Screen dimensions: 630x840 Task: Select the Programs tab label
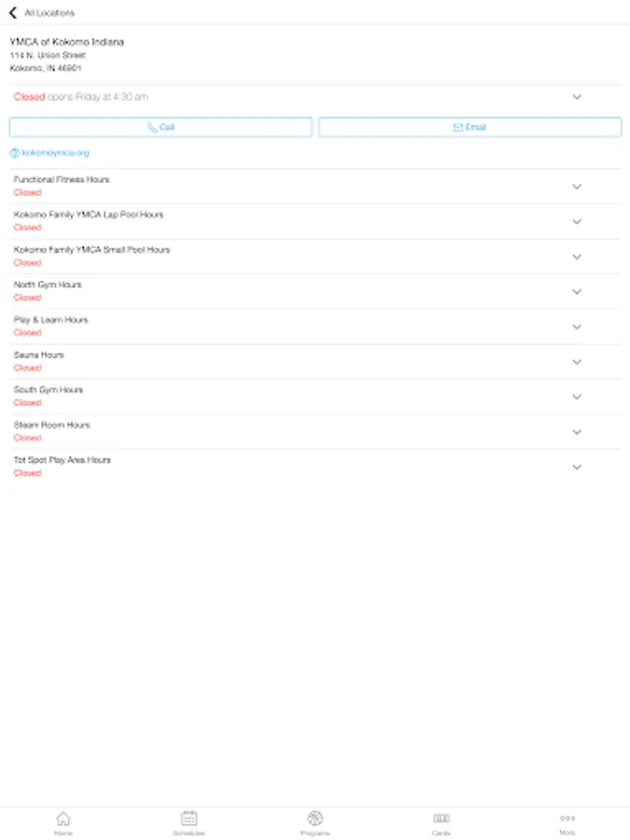pos(315,833)
